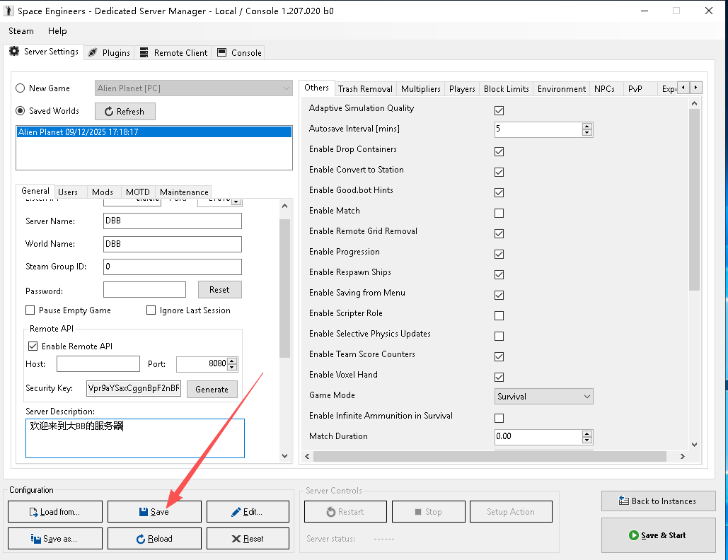
Task: Enable Scripter Role checkbox
Action: click(x=499, y=316)
